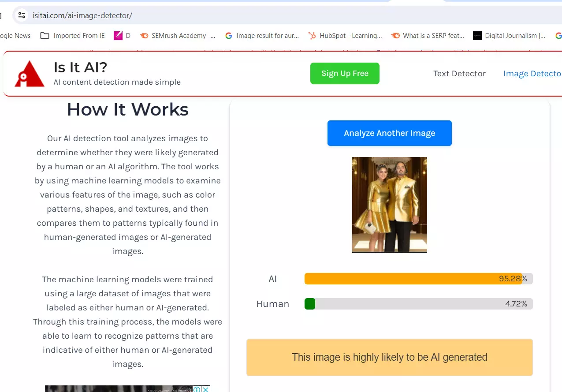Open the 'Image result for aur...' Google bookmark

(262, 36)
